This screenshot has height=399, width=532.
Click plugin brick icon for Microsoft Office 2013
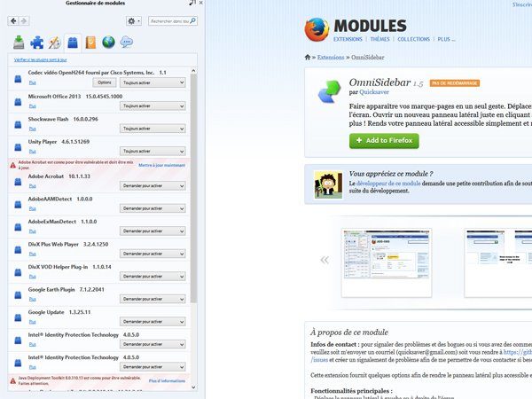coord(18,102)
